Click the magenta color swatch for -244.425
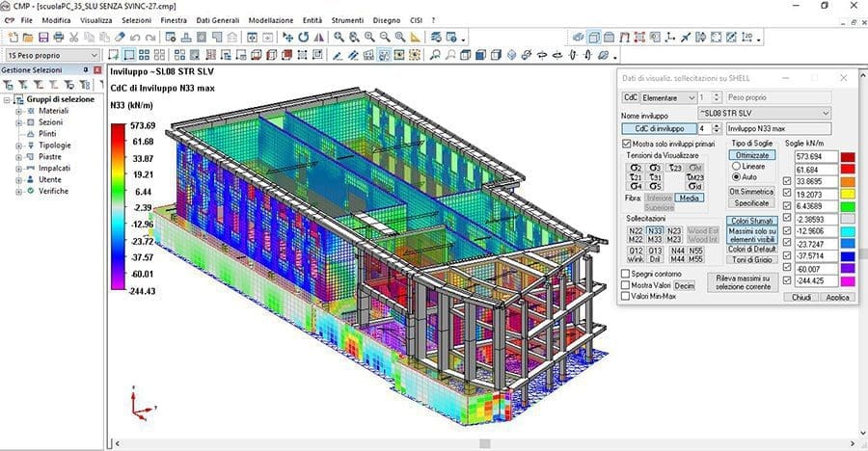 pyautogui.click(x=848, y=280)
